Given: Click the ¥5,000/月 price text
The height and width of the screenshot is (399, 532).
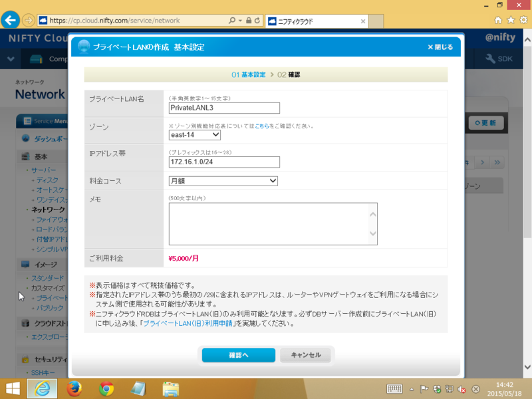Looking at the screenshot, I should click(x=184, y=258).
